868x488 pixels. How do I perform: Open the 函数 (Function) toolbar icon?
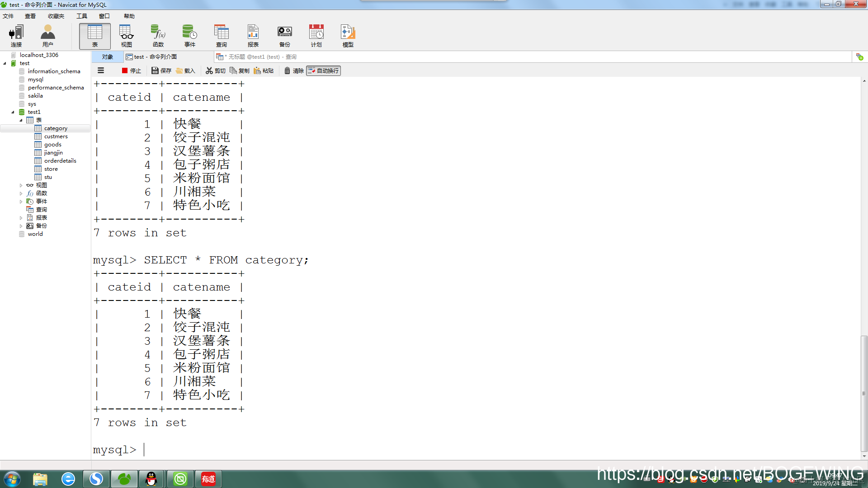click(x=158, y=36)
